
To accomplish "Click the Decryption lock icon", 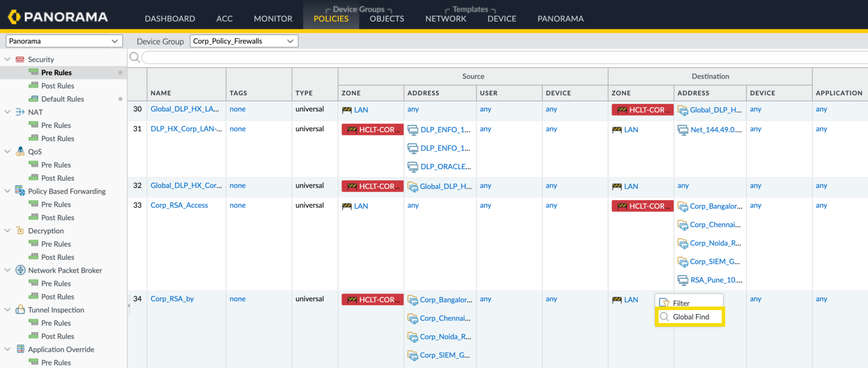I will pos(20,230).
